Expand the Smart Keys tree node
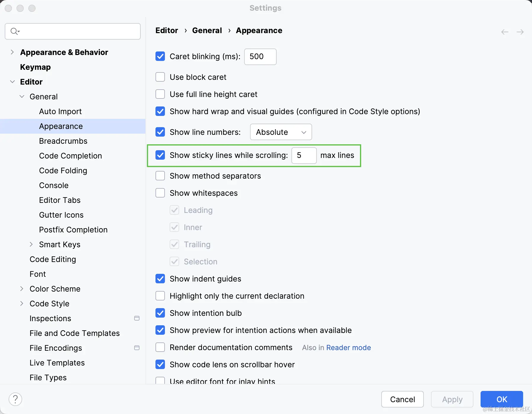 [31, 244]
